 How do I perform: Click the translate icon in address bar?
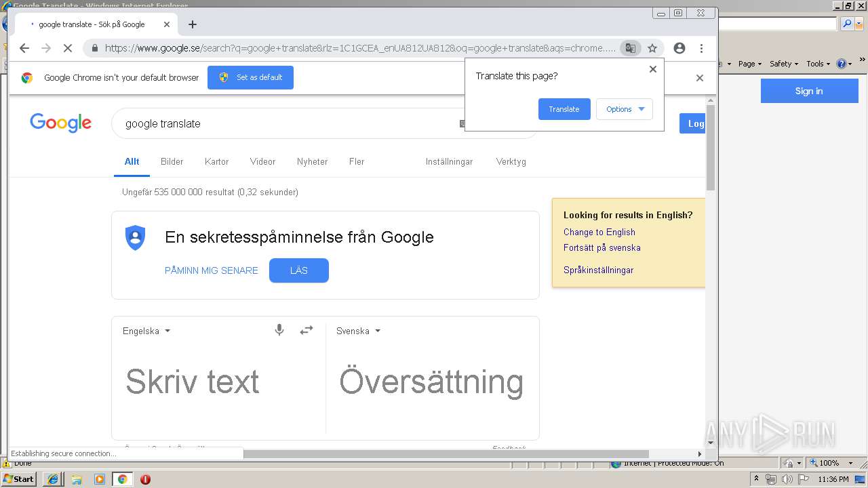pos(631,48)
